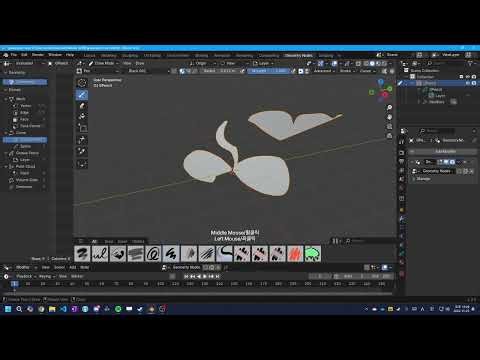Toggle Collection exclude checkbox in the outliner
480x360 pixels.
coord(461,77)
